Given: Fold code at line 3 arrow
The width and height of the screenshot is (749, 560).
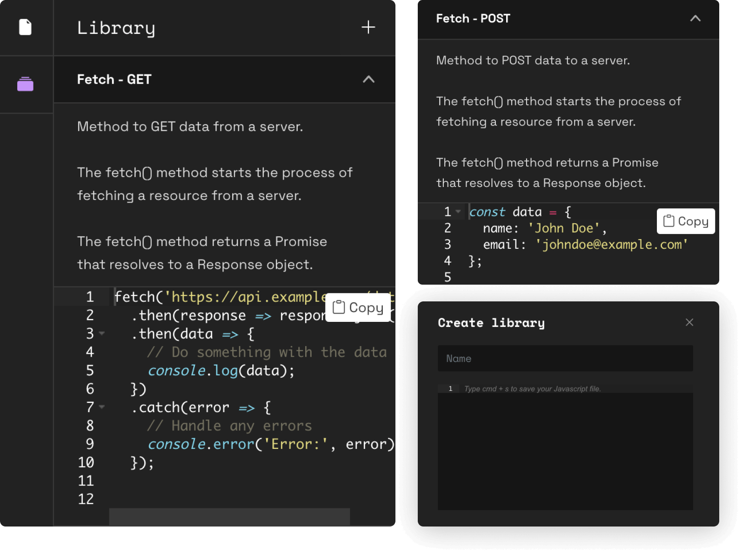Looking at the screenshot, I should pyautogui.click(x=102, y=333).
